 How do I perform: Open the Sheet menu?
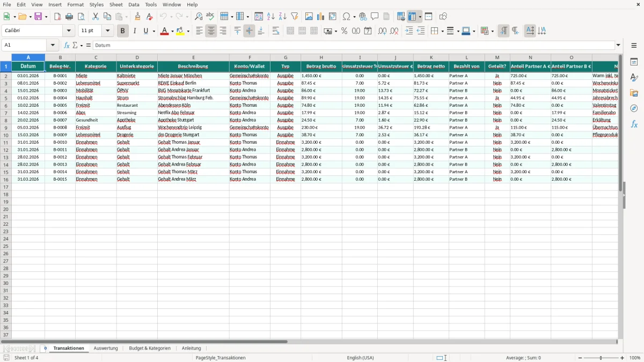tap(116, 4)
